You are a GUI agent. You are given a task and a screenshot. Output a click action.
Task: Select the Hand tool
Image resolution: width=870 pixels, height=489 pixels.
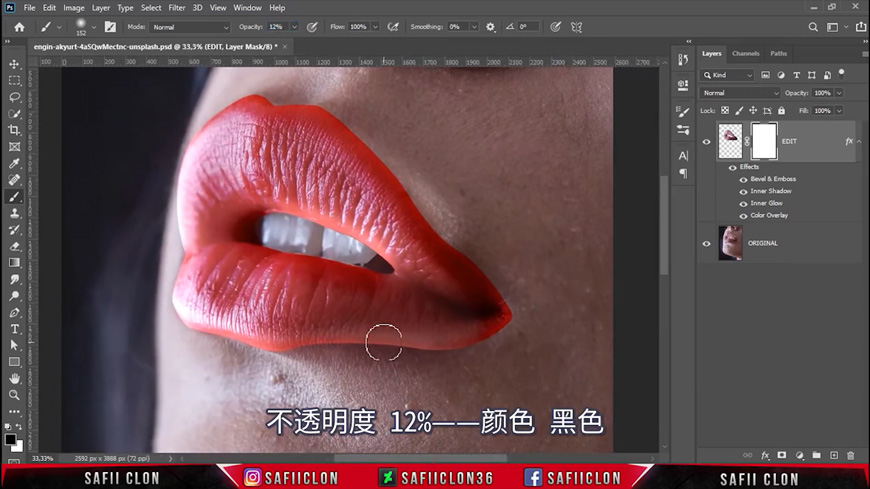pyautogui.click(x=14, y=379)
